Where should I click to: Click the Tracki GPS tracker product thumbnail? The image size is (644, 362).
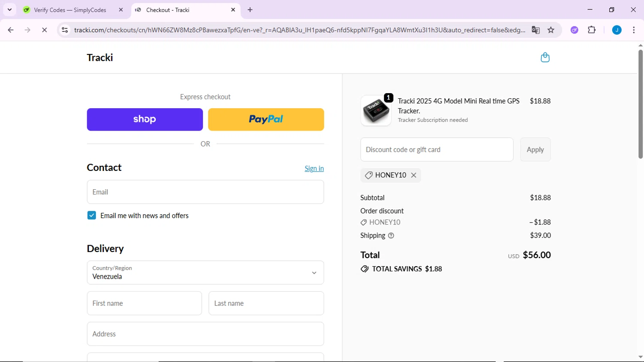click(376, 110)
